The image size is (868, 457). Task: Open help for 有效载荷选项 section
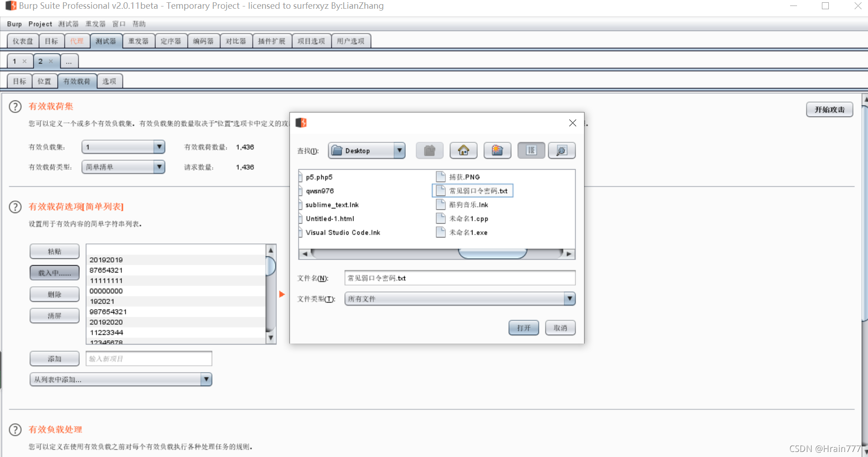(x=15, y=207)
